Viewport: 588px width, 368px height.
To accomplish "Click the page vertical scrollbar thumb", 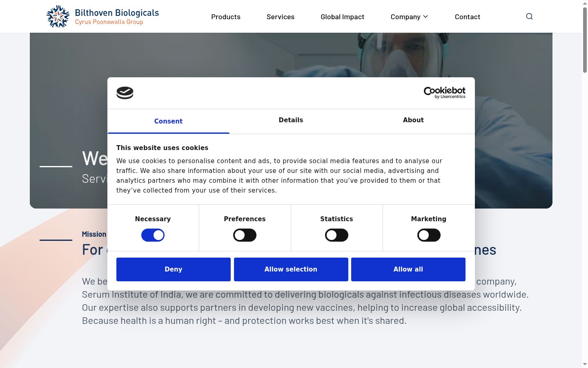I will (x=585, y=40).
